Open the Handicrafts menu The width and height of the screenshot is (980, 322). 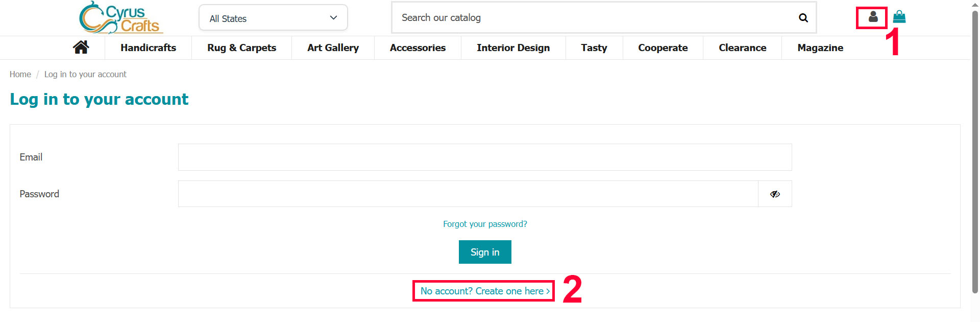click(x=148, y=48)
